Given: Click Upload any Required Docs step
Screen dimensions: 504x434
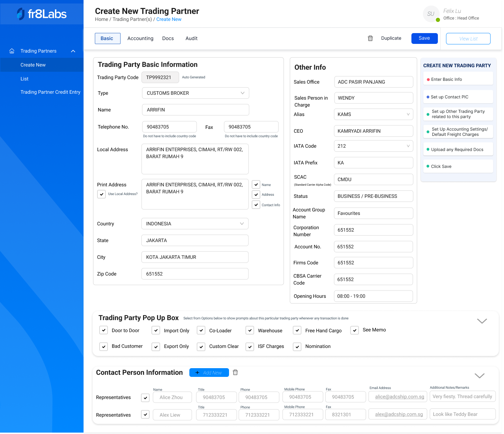Looking at the screenshot, I should click(458, 149).
